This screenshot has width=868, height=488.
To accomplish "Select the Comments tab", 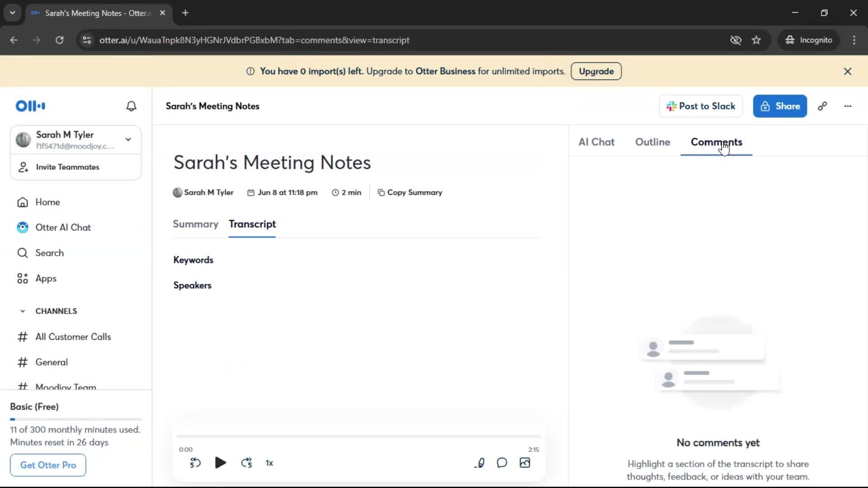I will (x=716, y=142).
